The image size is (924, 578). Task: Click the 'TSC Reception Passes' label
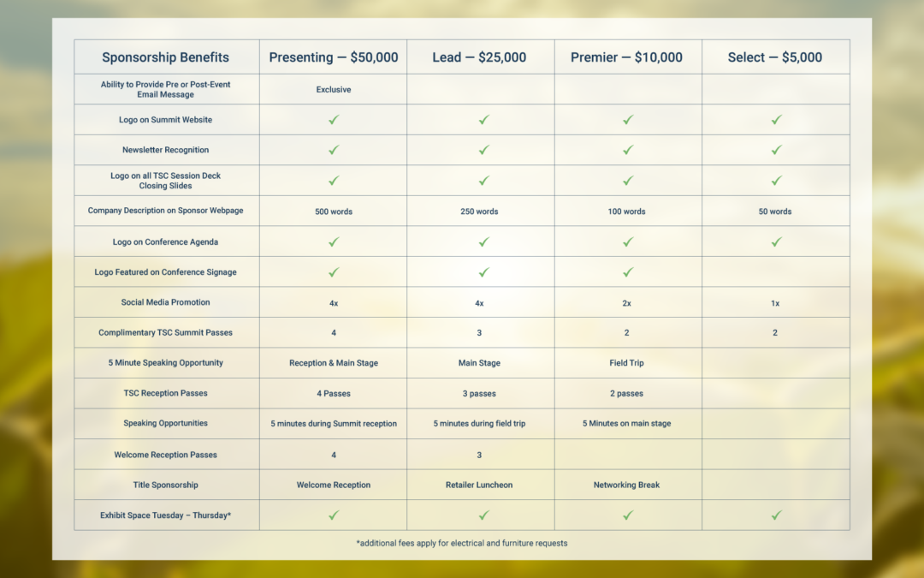coord(166,393)
